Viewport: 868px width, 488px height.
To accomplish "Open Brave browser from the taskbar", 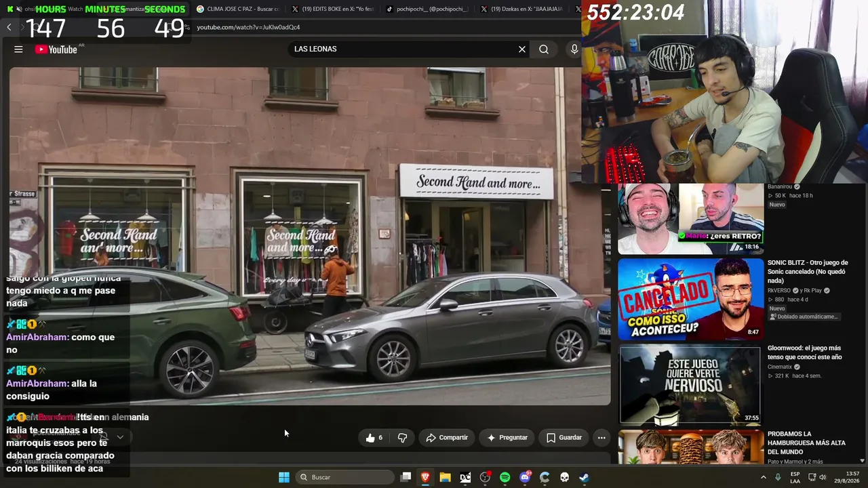I will pyautogui.click(x=425, y=477).
